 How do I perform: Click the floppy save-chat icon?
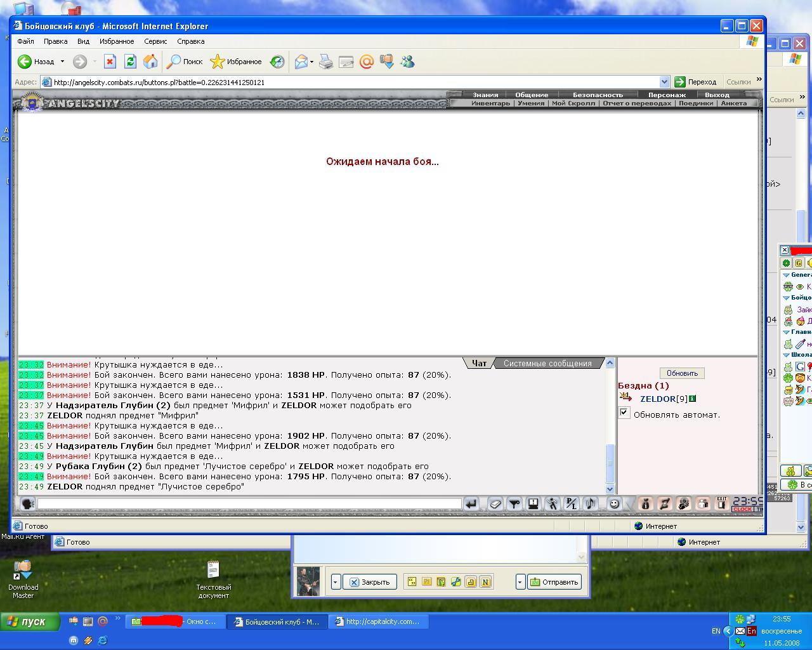pyautogui.click(x=534, y=504)
